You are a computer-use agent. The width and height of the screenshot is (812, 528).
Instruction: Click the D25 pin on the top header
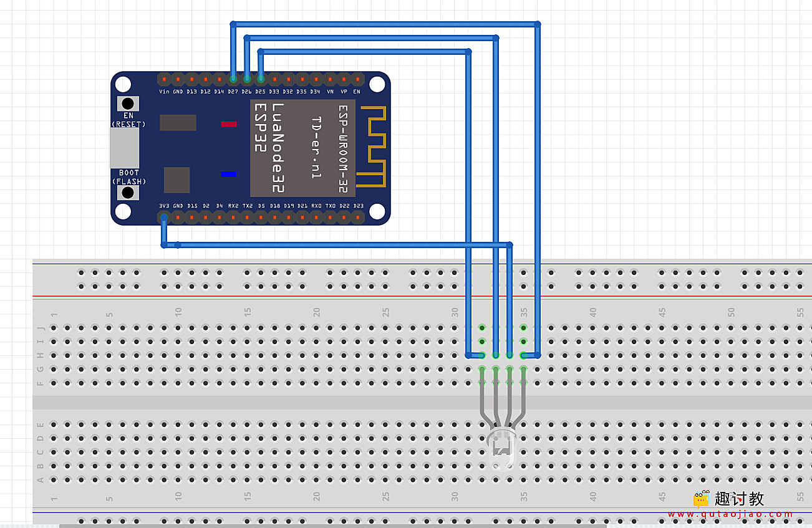(261, 79)
